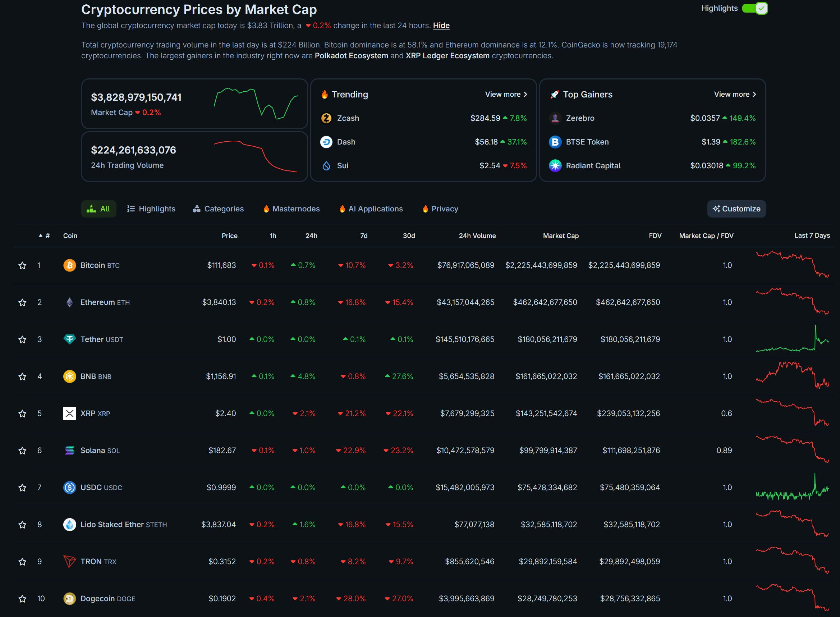Click the Customize button
The width and height of the screenshot is (840, 617).
[x=736, y=209]
